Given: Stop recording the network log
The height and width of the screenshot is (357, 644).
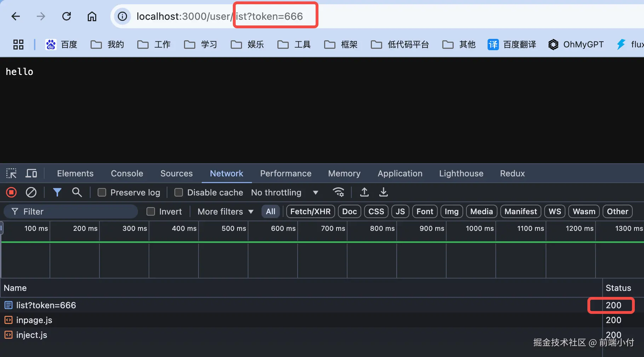Looking at the screenshot, I should coord(11,192).
